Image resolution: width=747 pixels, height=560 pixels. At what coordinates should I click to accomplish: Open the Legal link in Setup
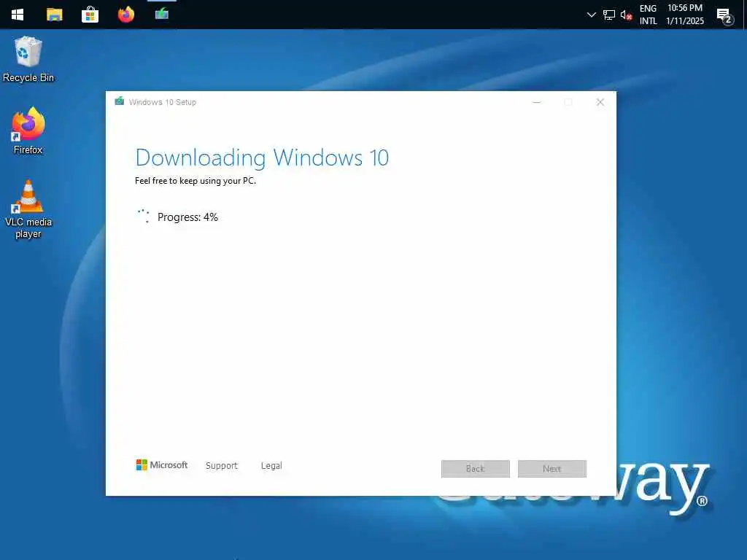[x=271, y=465]
